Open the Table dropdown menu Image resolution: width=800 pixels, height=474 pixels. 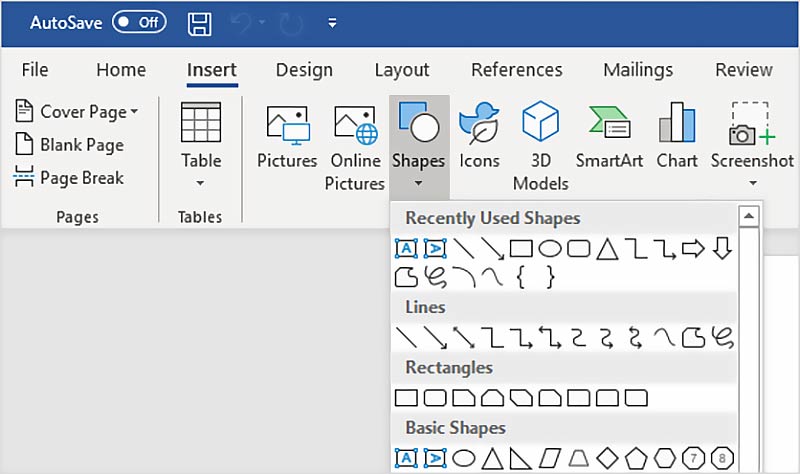200,182
